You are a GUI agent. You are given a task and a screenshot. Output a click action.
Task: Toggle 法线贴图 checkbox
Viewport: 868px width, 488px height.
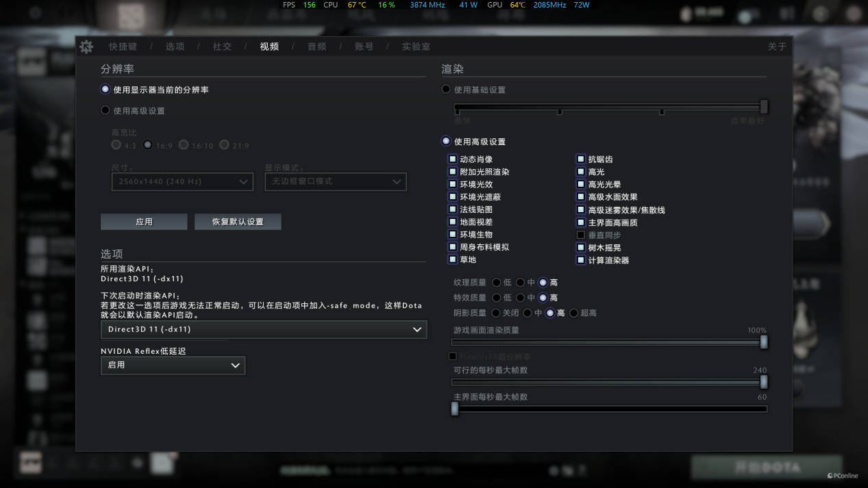point(452,209)
